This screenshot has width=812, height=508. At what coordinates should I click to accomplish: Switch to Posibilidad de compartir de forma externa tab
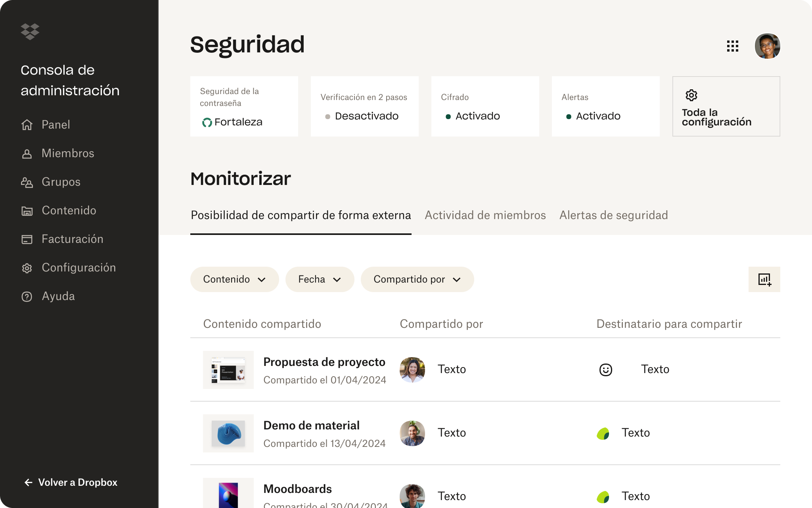pyautogui.click(x=301, y=216)
